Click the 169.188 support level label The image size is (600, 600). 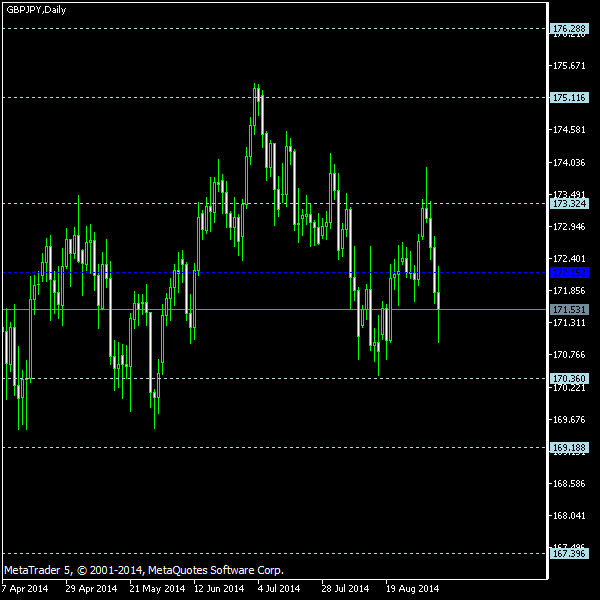coord(569,447)
